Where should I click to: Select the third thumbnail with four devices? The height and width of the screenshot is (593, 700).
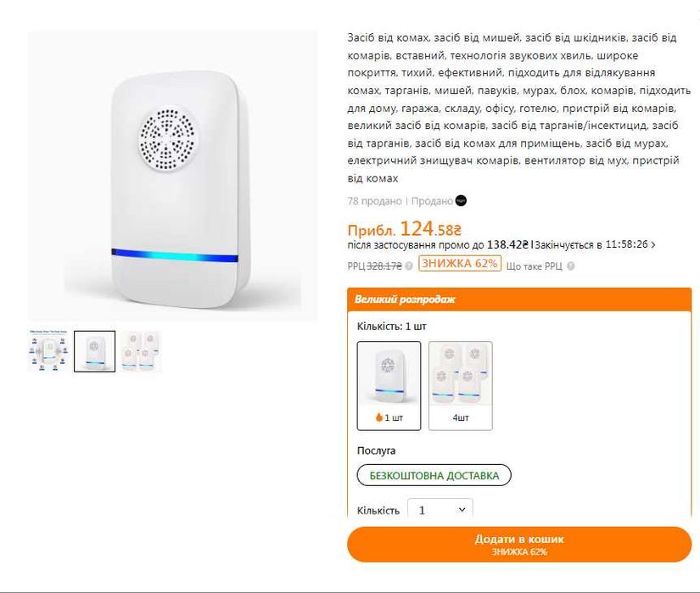(140, 351)
